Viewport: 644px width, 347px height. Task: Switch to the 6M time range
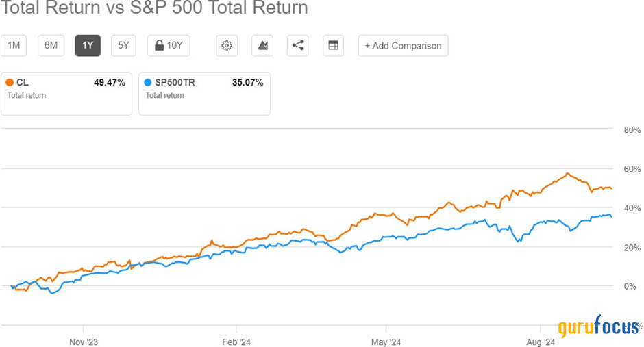[51, 46]
